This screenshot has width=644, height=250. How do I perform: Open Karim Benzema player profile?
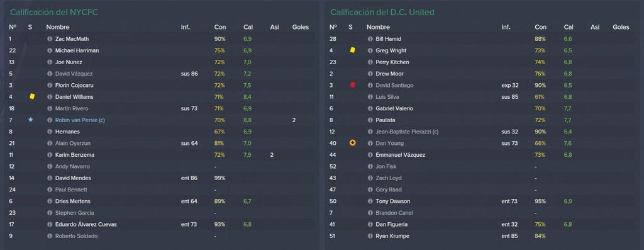pyautogui.click(x=74, y=155)
